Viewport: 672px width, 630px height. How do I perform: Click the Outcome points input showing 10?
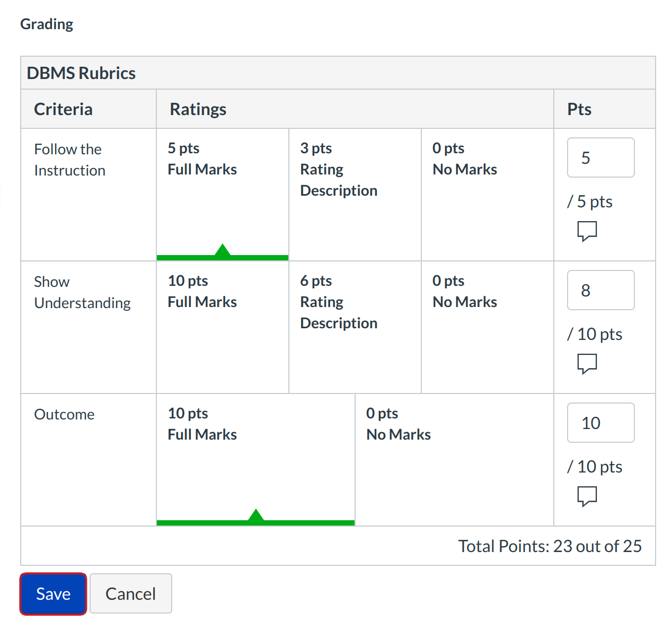(600, 423)
